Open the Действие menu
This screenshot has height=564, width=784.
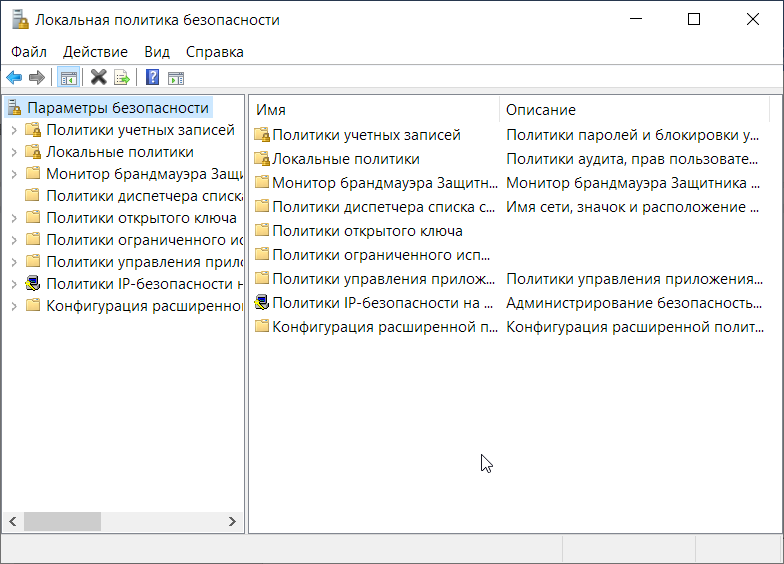click(95, 52)
